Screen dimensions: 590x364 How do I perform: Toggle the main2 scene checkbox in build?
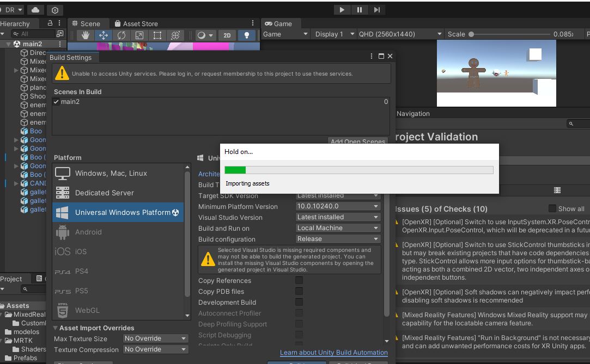(x=57, y=102)
